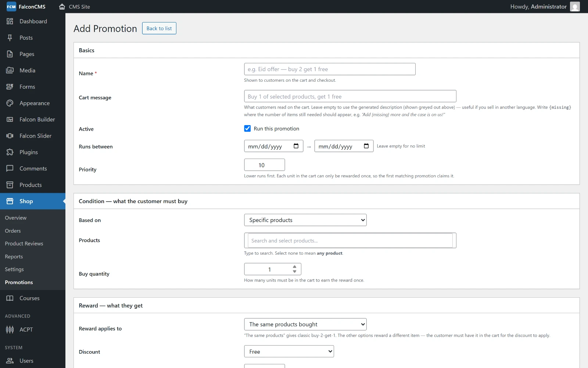The height and width of the screenshot is (368, 588).
Task: Click the promotion Name input field
Action: [x=330, y=69]
